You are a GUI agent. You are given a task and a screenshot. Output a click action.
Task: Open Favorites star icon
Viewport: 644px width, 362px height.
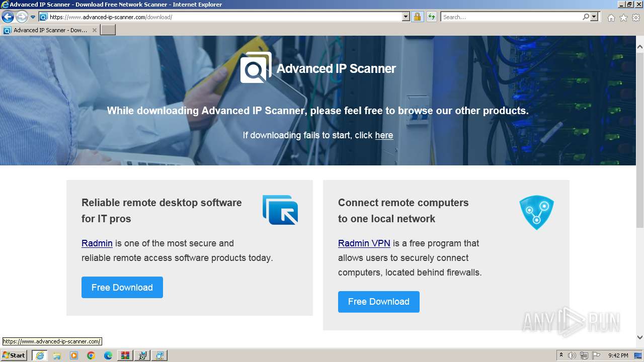(x=623, y=18)
